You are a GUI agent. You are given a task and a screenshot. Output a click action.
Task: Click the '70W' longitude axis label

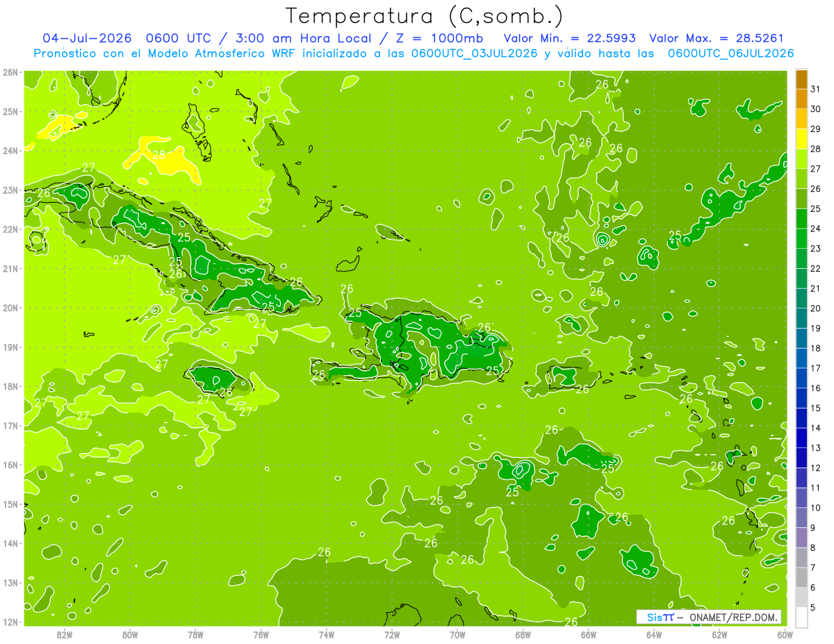pyautogui.click(x=457, y=634)
